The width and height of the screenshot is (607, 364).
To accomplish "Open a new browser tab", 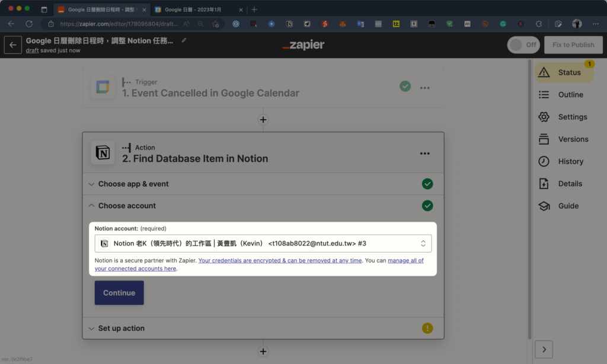I will pyautogui.click(x=254, y=9).
